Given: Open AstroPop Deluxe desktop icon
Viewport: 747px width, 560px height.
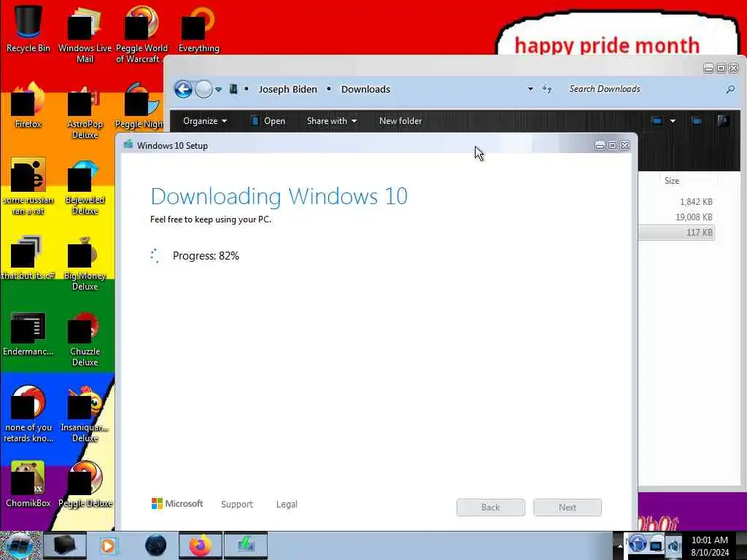Looking at the screenshot, I should (85, 111).
